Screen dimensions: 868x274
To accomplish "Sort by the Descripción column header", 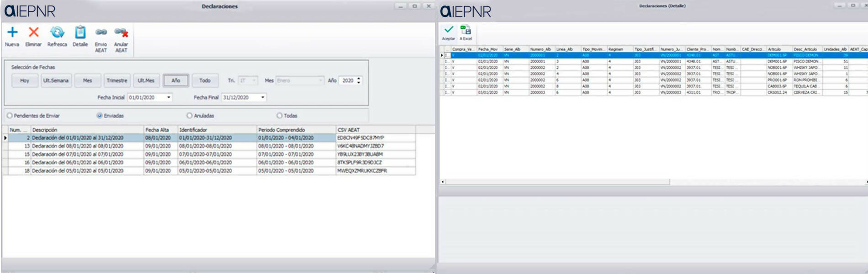I will point(87,130).
